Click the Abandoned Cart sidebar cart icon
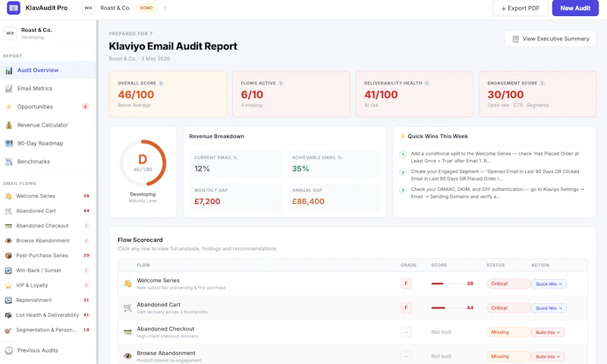Viewport: 607px width, 364px height. [x=8, y=211]
